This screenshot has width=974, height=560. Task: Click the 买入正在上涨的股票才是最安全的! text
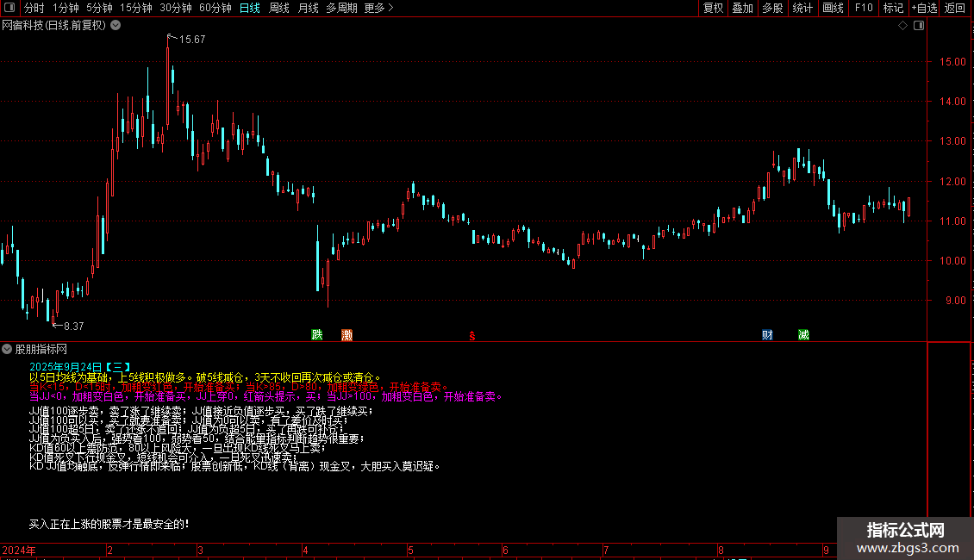pos(109,524)
